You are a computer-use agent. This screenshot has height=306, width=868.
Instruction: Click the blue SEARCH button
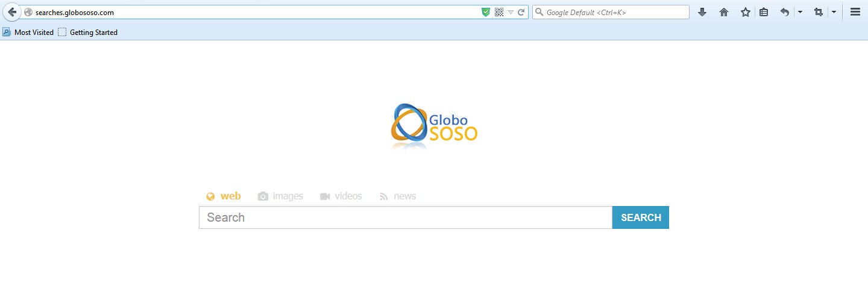coord(641,217)
